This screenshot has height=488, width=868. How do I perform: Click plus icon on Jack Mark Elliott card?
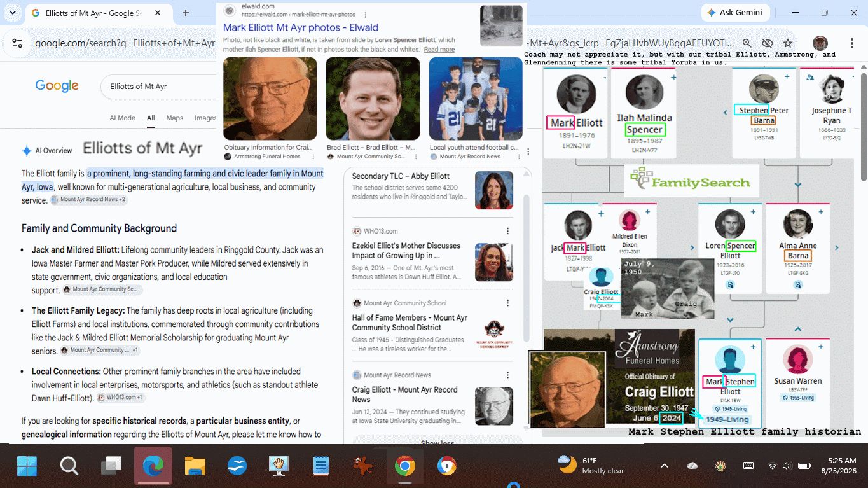click(x=601, y=213)
